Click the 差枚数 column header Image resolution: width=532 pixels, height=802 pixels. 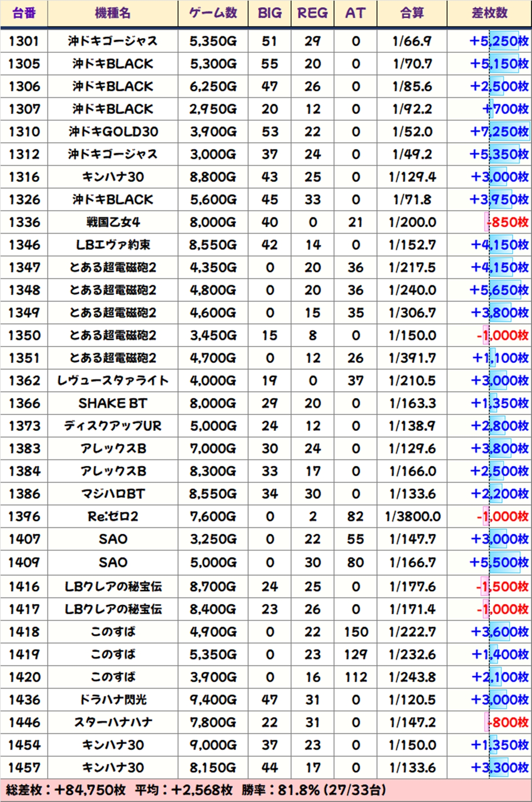pos(489,13)
